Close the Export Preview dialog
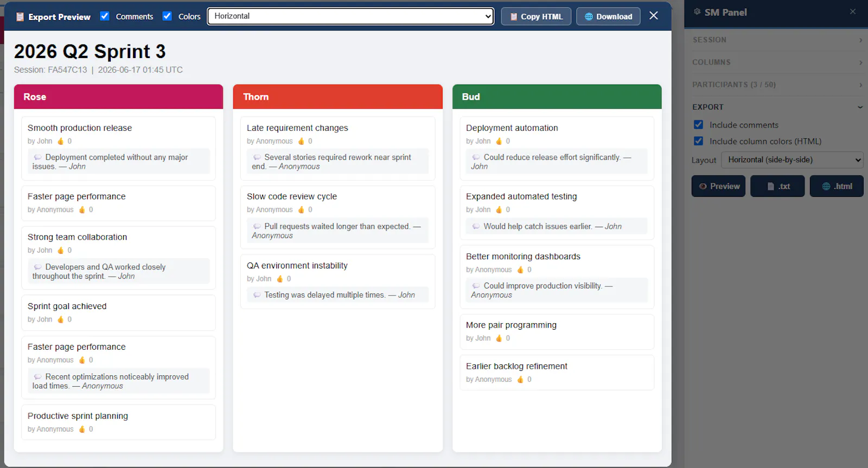Viewport: 868px width, 468px height. coord(654,16)
